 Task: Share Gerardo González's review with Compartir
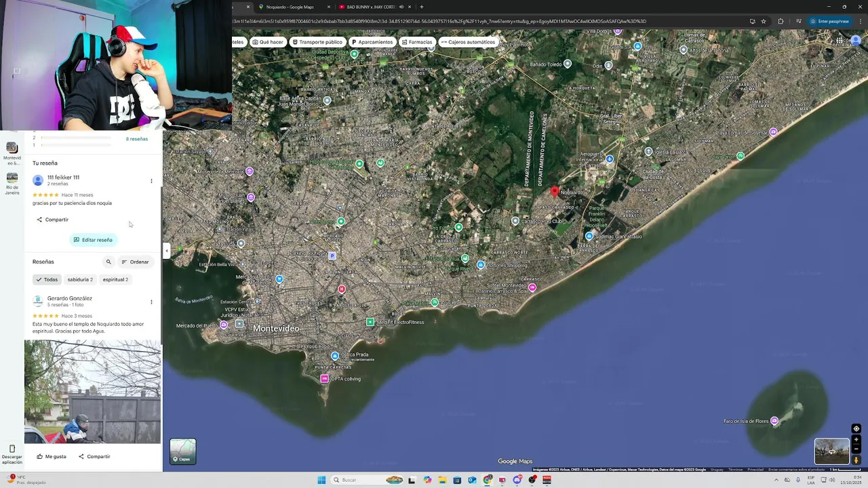[x=94, y=457]
